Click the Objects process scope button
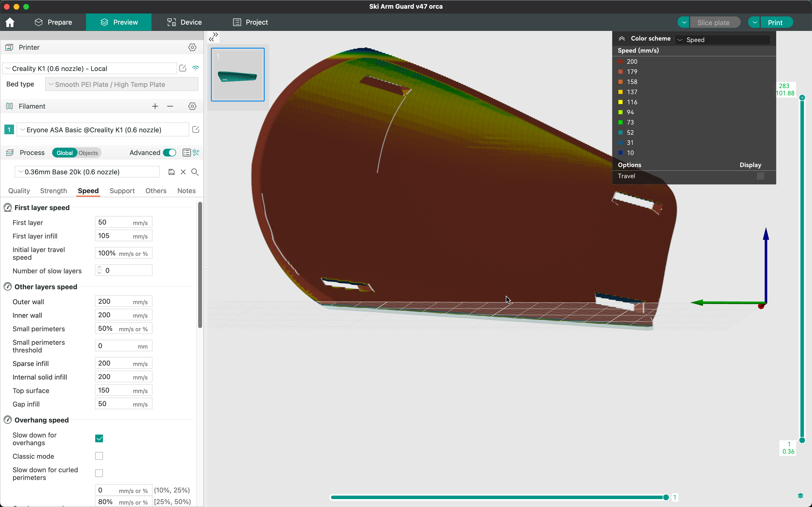This screenshot has width=812, height=507. click(x=88, y=153)
